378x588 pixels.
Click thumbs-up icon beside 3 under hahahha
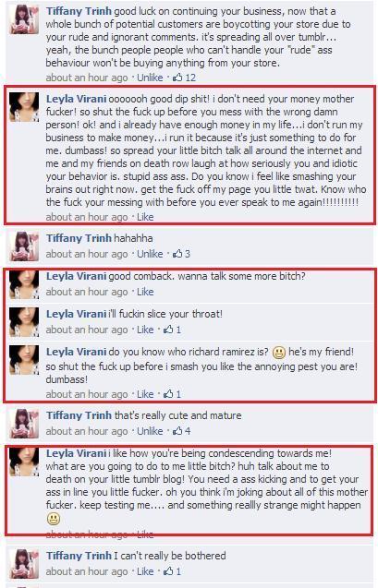[x=177, y=254]
